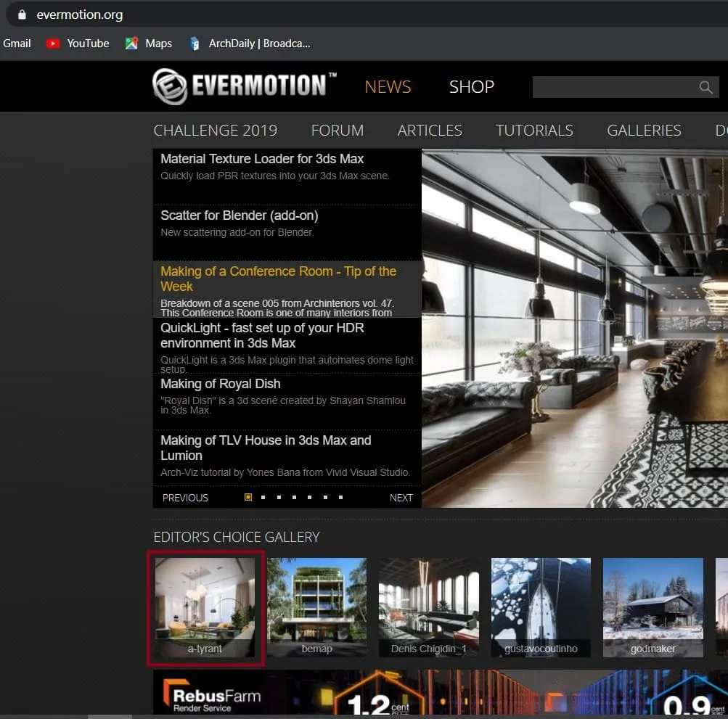Viewport: 728px width, 719px height.
Task: Open the ArchDaily bookmark icon
Action: click(x=195, y=44)
